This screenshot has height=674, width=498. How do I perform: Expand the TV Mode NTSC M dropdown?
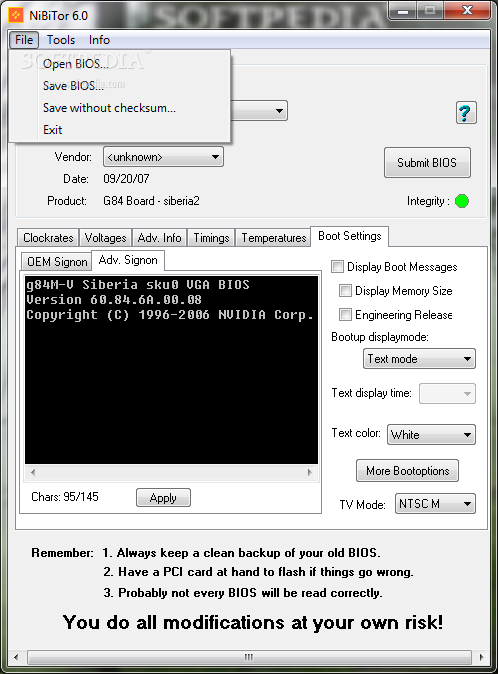[x=435, y=504]
